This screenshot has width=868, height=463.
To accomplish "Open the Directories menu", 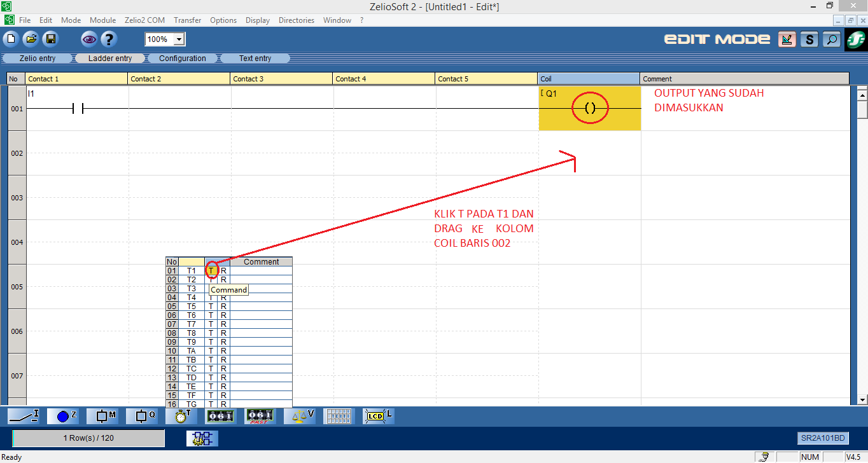I will tap(297, 20).
